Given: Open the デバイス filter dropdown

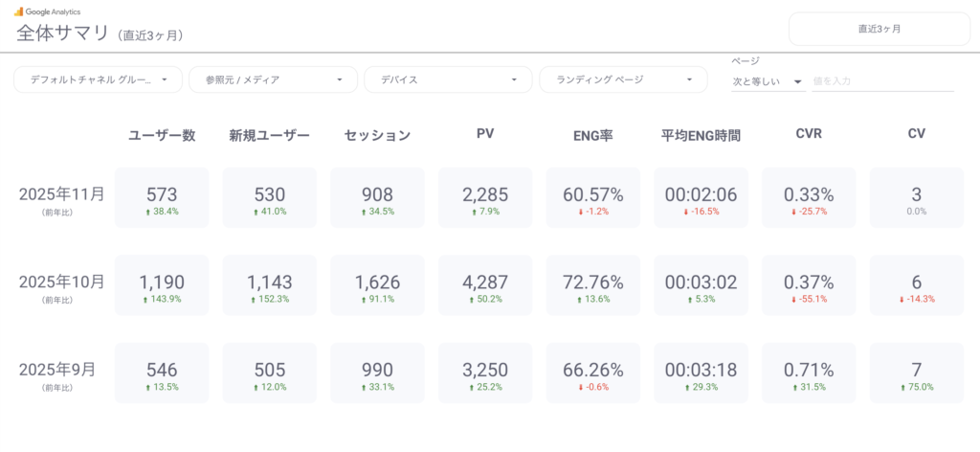Looking at the screenshot, I should (x=448, y=79).
